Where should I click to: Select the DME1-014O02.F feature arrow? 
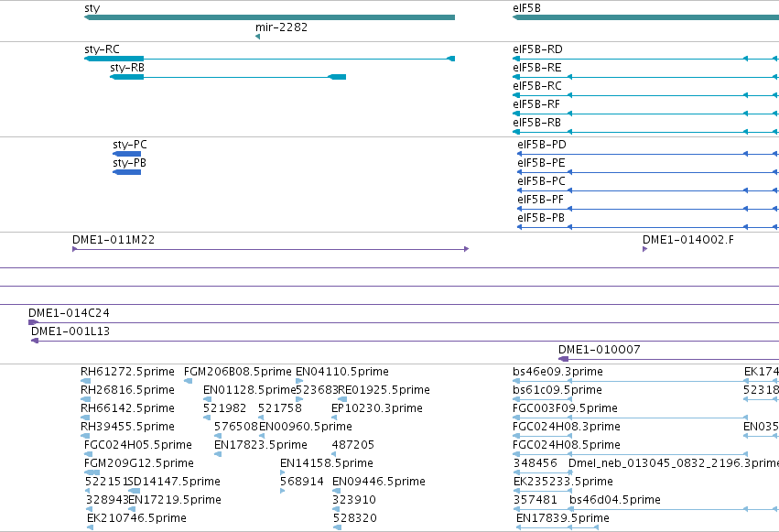644,249
